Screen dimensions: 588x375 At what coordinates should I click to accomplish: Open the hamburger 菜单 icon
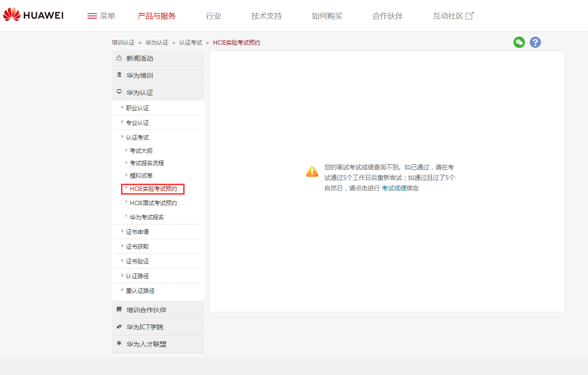[x=92, y=16]
